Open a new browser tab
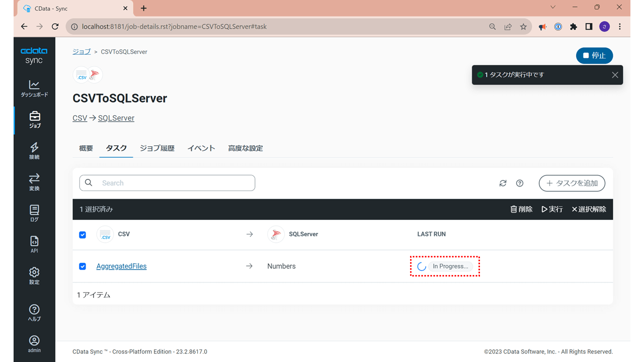Screen dimensions: 644x362 pos(144,8)
